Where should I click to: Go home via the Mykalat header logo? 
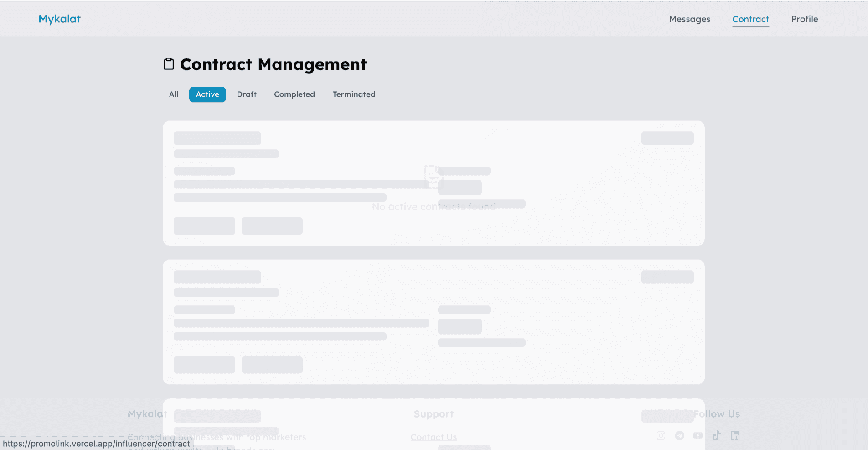point(59,19)
